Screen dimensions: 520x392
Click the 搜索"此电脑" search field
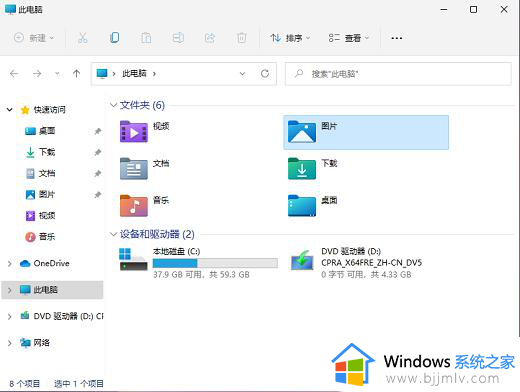tap(398, 74)
